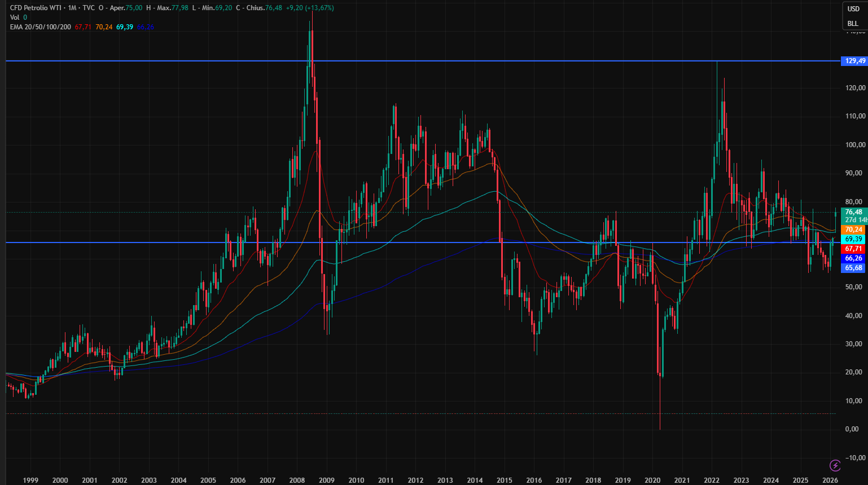Click the open price value 75,00
The height and width of the screenshot is (485, 868).
pos(134,8)
